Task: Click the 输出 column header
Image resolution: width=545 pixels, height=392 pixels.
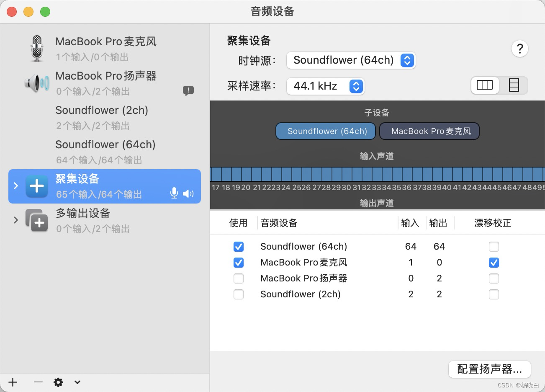Action: tap(439, 223)
